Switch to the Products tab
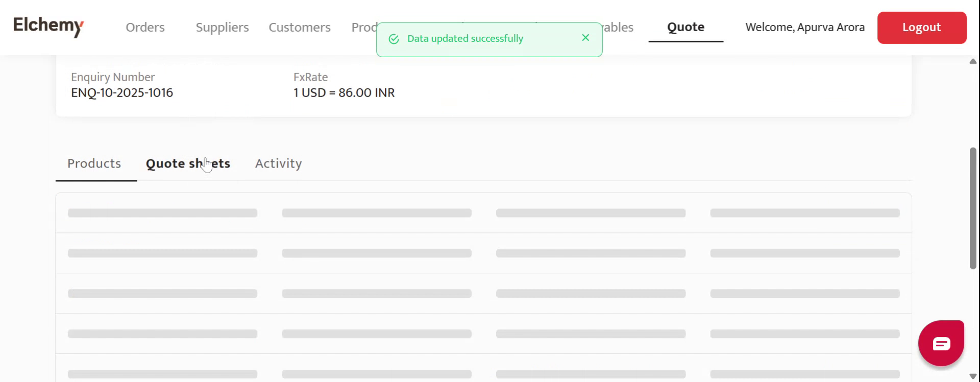Viewport: 980px width, 382px height. pyautogui.click(x=94, y=163)
